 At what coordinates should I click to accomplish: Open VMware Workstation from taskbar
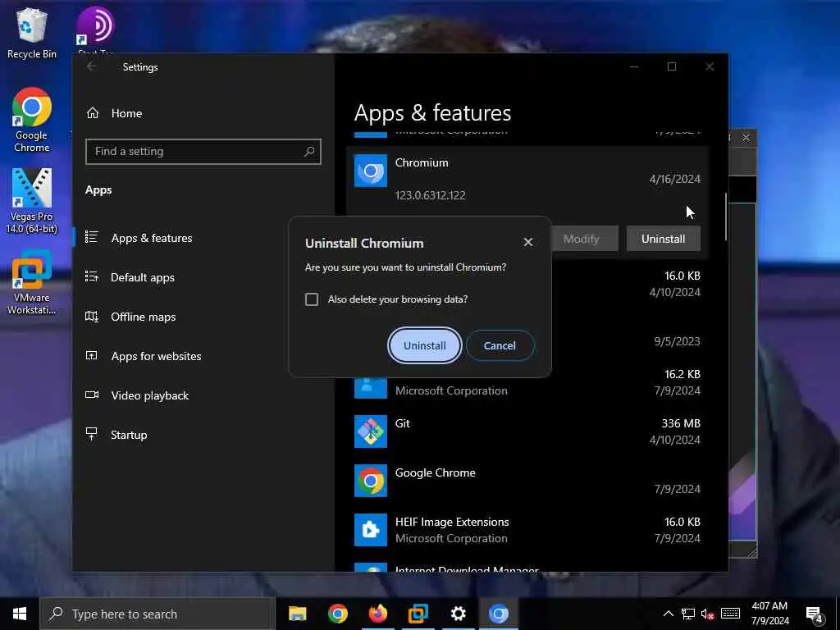coord(418,614)
